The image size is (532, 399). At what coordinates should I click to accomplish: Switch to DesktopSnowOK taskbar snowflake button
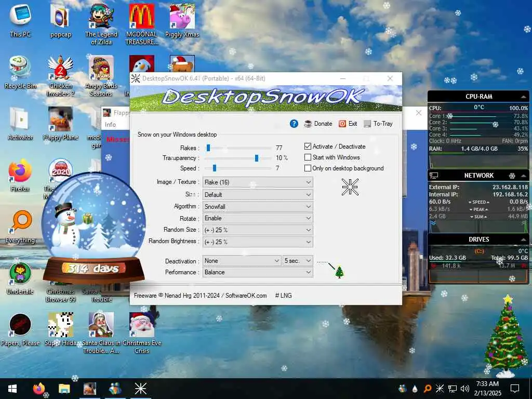140,389
